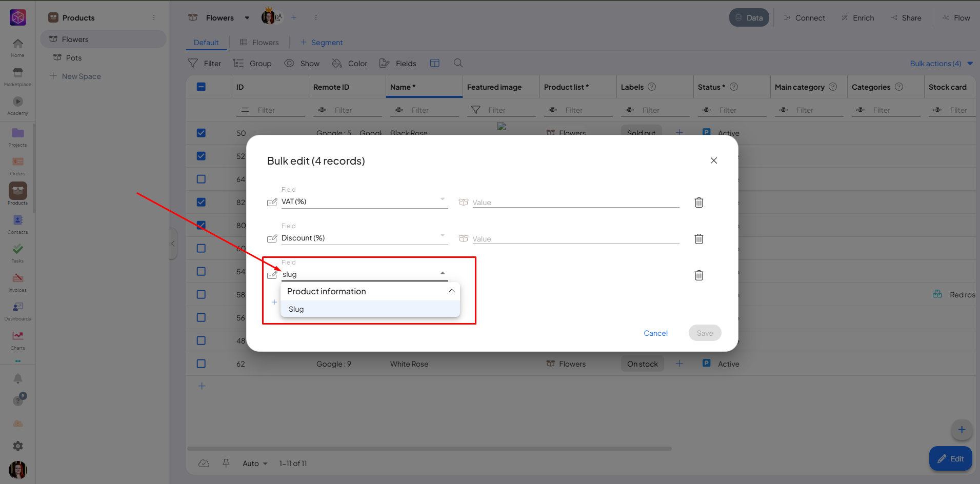Open the Charts sidebar icon
The image size is (980, 484).
(17, 339)
